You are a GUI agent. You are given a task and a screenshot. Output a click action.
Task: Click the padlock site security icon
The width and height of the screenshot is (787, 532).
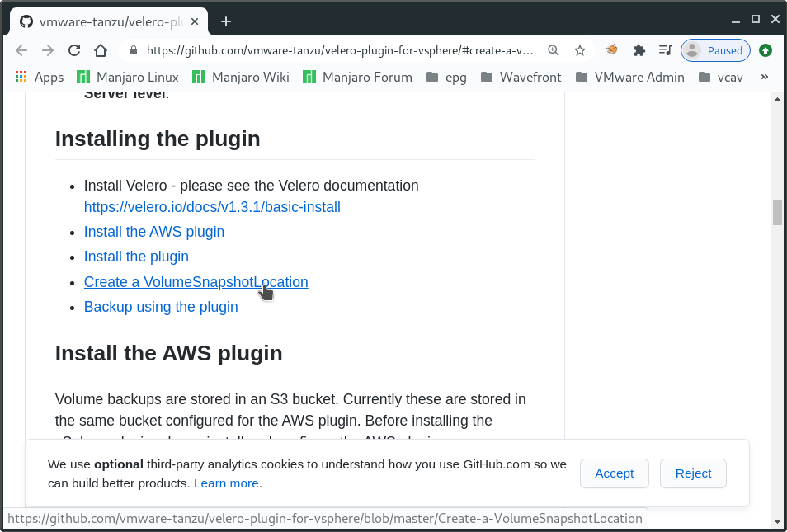click(133, 50)
